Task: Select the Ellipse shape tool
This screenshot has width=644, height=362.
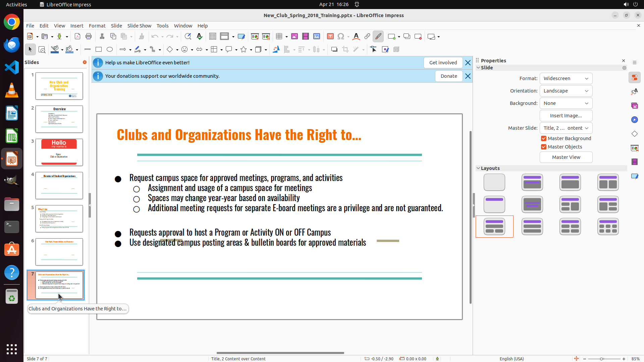Action: click(110, 50)
